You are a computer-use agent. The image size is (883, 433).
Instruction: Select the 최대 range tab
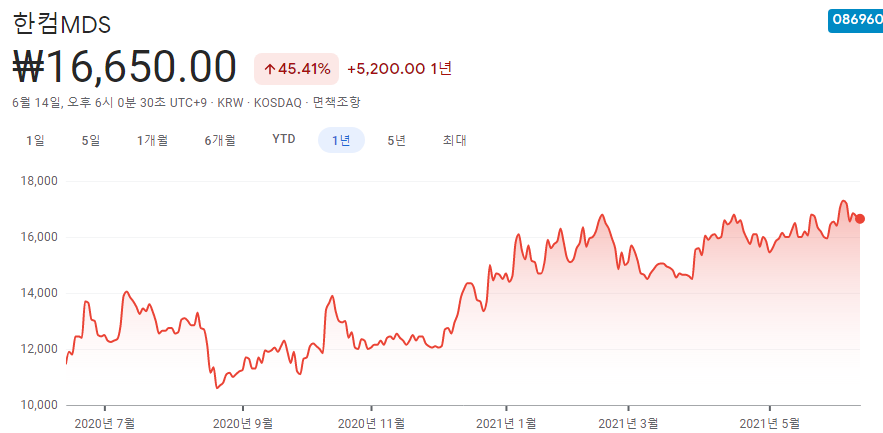tap(455, 140)
